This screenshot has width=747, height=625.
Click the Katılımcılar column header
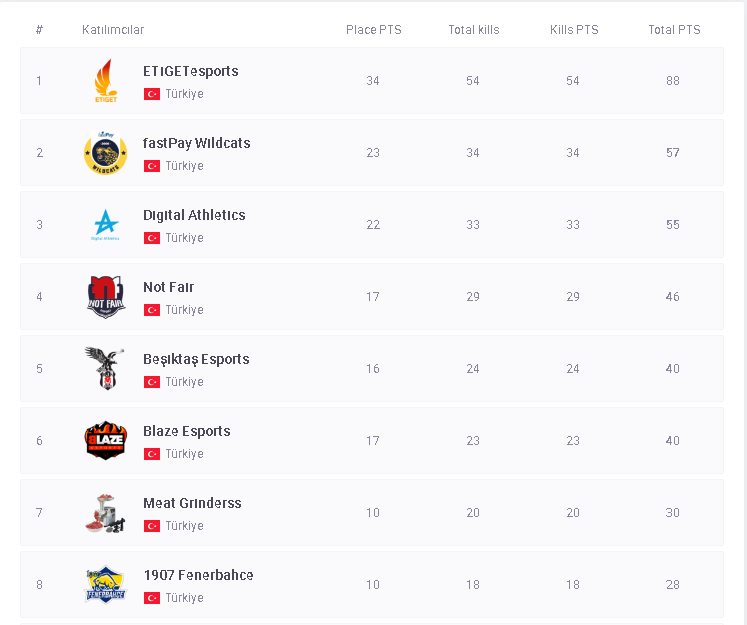(113, 30)
